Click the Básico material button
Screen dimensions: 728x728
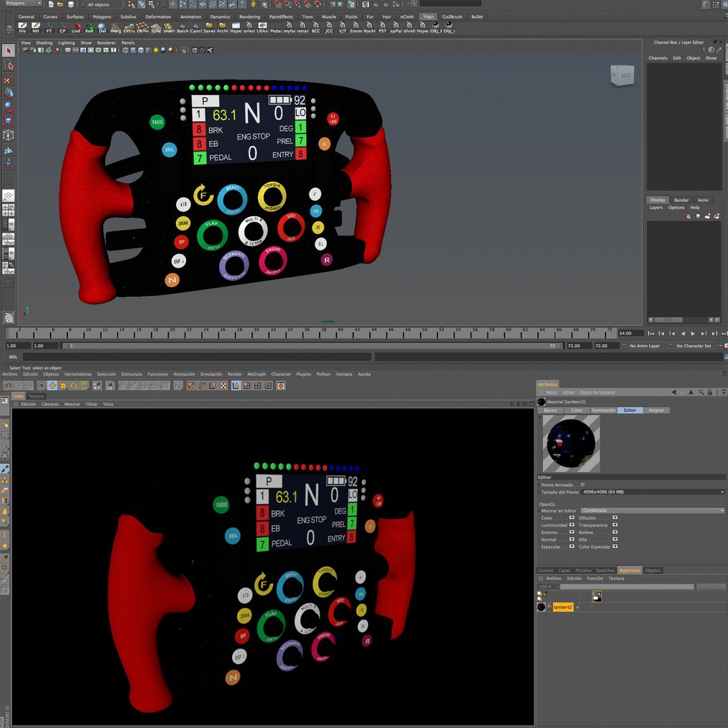coord(550,411)
